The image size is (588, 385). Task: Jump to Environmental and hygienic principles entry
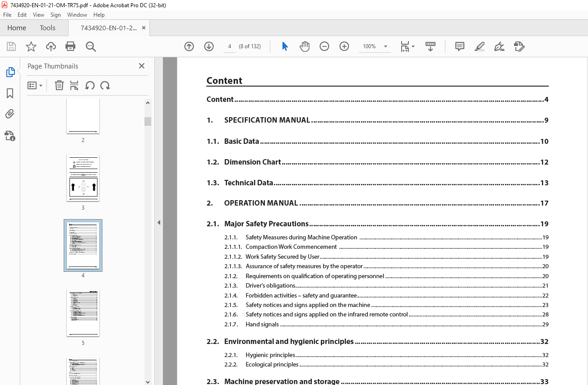click(x=377, y=342)
